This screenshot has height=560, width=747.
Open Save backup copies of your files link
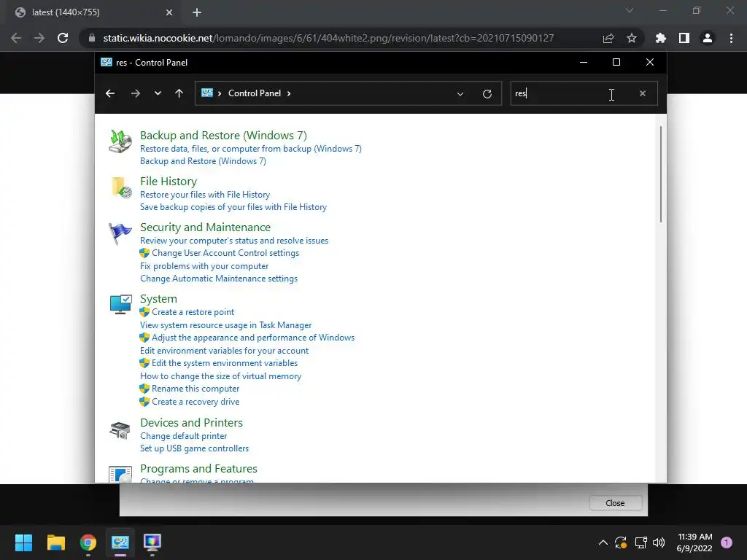click(x=233, y=206)
